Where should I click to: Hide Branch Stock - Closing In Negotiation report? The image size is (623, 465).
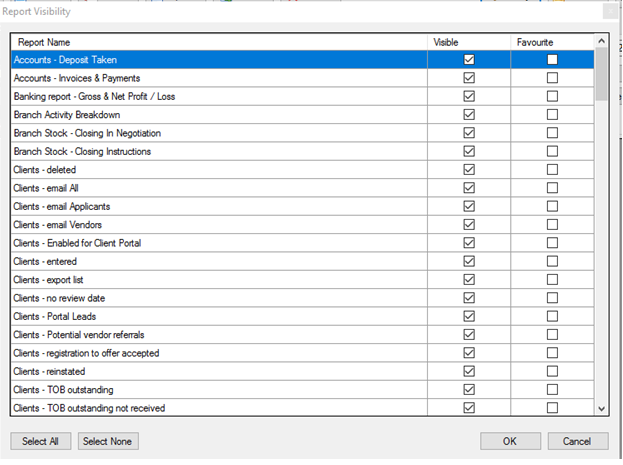(469, 133)
